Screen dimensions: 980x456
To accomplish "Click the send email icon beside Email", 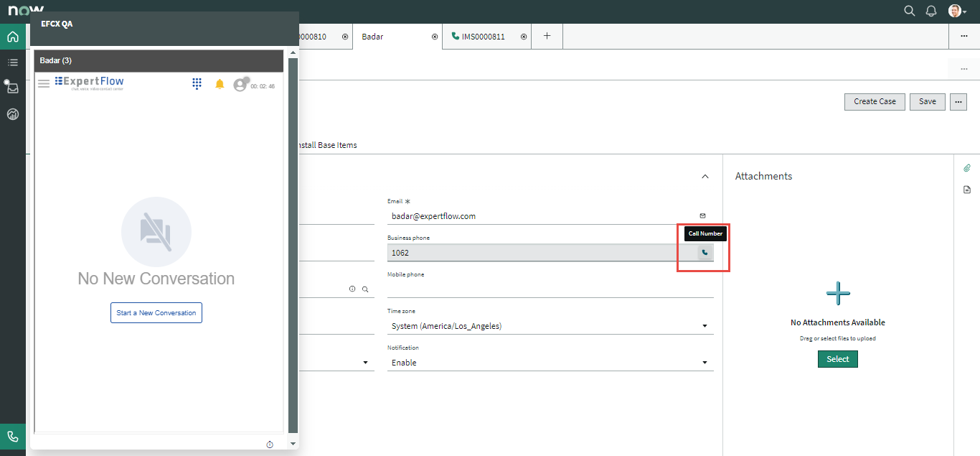I will tap(702, 215).
